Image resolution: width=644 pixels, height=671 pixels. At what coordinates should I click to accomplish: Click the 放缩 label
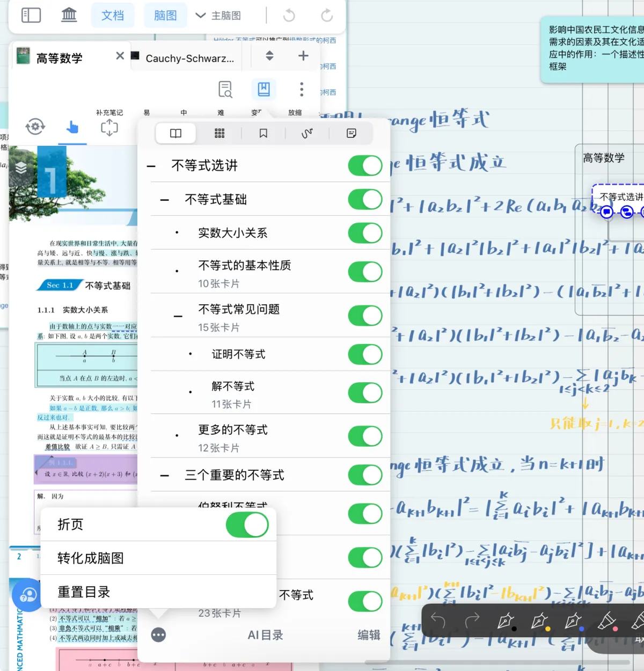point(295,113)
